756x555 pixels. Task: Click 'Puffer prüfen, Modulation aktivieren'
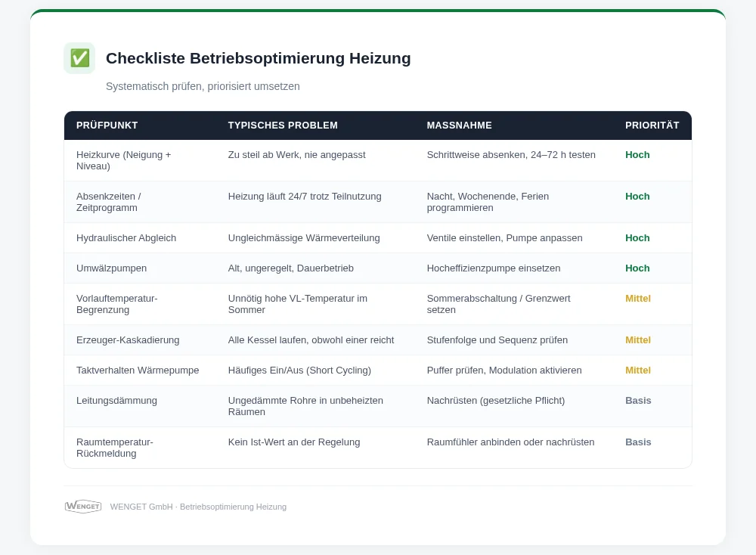pyautogui.click(x=504, y=371)
